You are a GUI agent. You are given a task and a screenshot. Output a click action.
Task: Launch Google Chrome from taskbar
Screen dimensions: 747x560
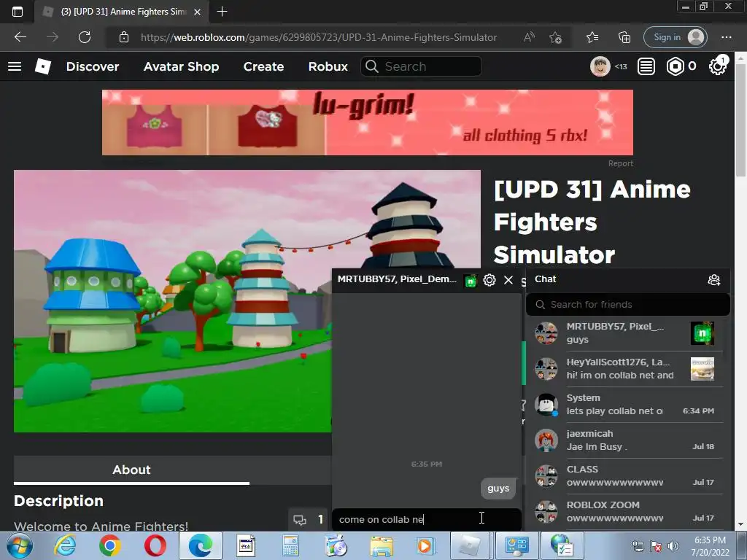[x=110, y=545]
